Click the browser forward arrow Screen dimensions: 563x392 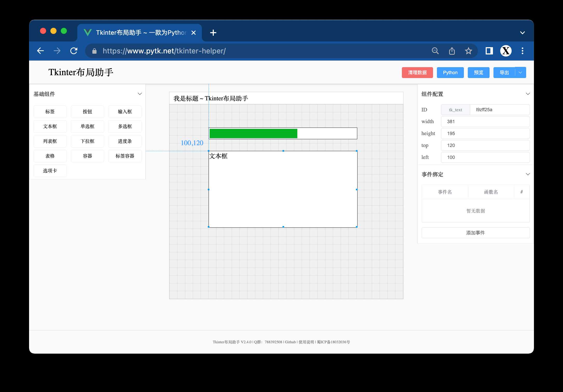57,51
